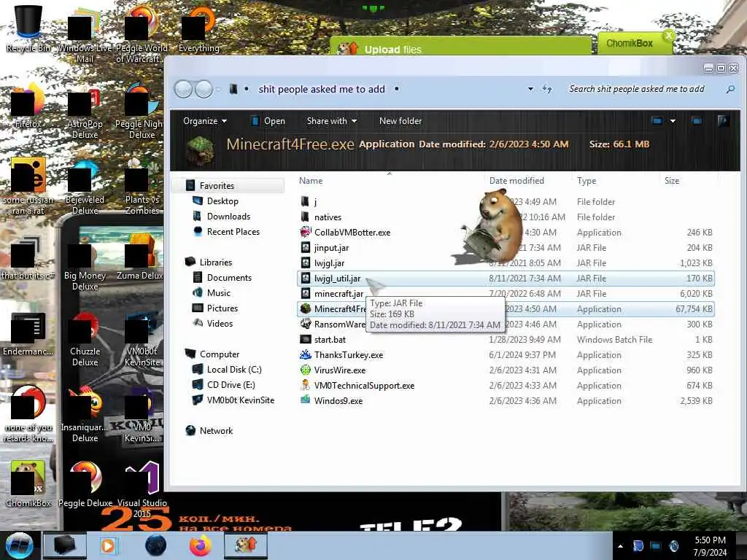Open the Share with dropdown
This screenshot has width=747, height=560.
(x=332, y=121)
